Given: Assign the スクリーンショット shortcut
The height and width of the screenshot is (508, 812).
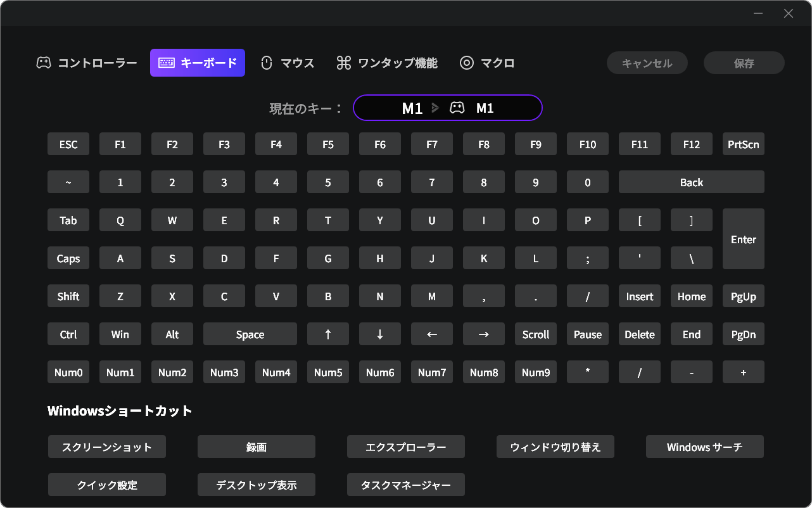Looking at the screenshot, I should (x=107, y=447).
